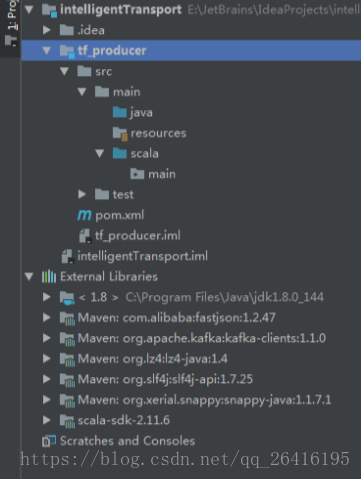This screenshot has width=361, height=479.
Task: Select the main package label under scala
Action: tap(162, 174)
